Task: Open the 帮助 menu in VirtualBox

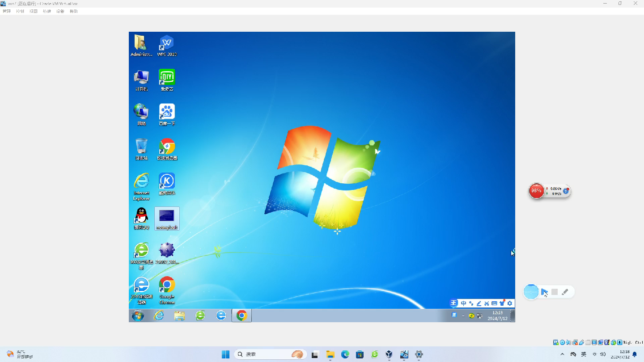Action: pyautogui.click(x=73, y=11)
